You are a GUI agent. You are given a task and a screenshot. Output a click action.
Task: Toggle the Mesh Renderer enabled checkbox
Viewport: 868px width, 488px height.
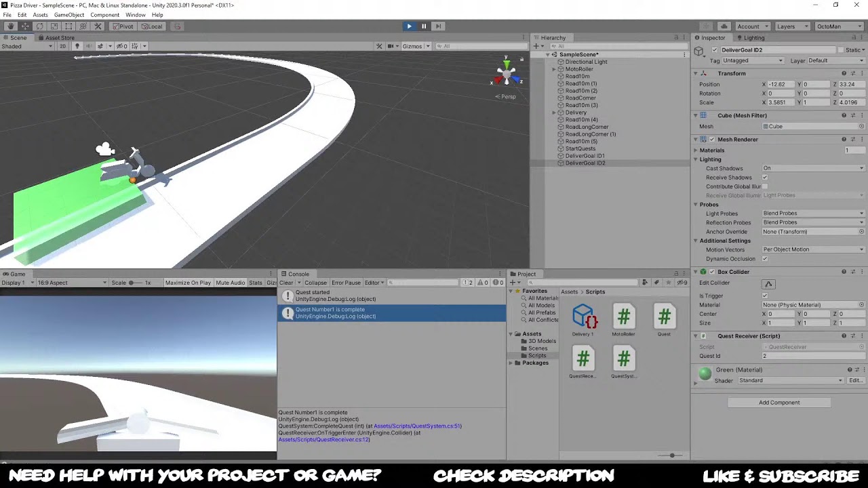point(712,139)
